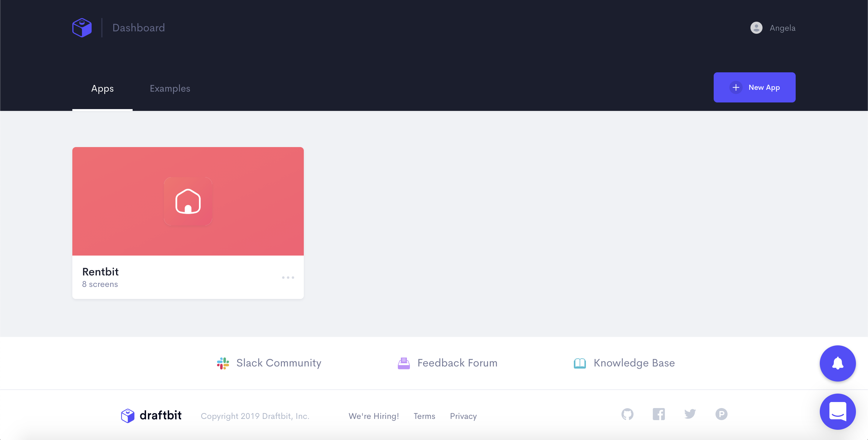Screen dimensions: 868x440
Task: Open the Privacy footer link
Action: tap(463, 416)
